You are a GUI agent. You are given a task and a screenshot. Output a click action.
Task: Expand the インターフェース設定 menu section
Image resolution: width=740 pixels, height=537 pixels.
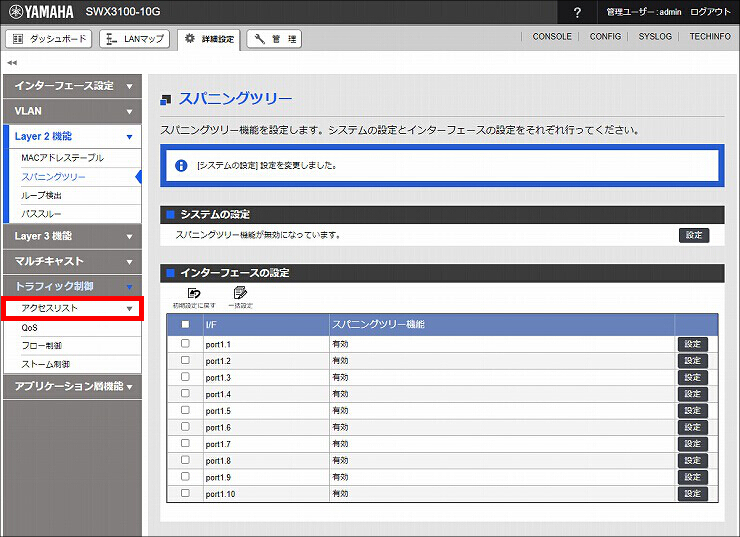(72, 86)
